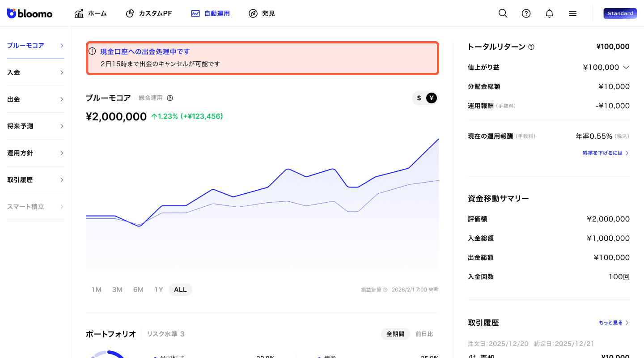Click the カスタムPF pie icon
The height and width of the screenshot is (358, 644).
click(130, 13)
